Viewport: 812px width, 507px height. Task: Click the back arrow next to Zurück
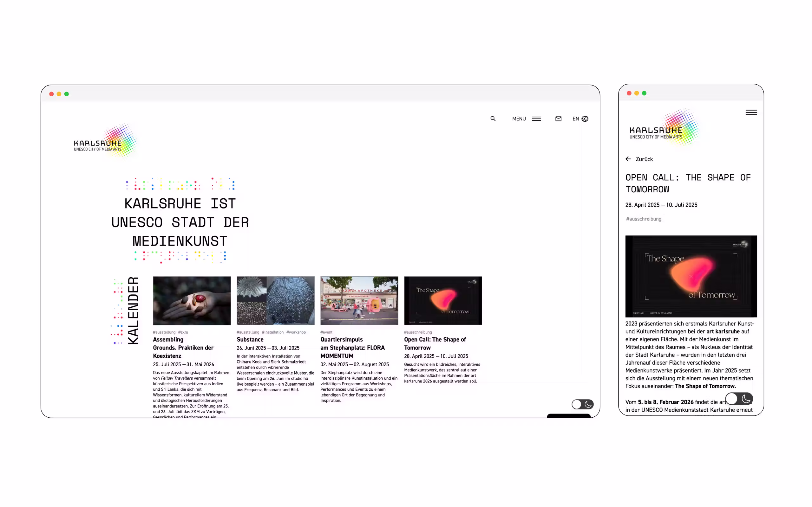[628, 159]
